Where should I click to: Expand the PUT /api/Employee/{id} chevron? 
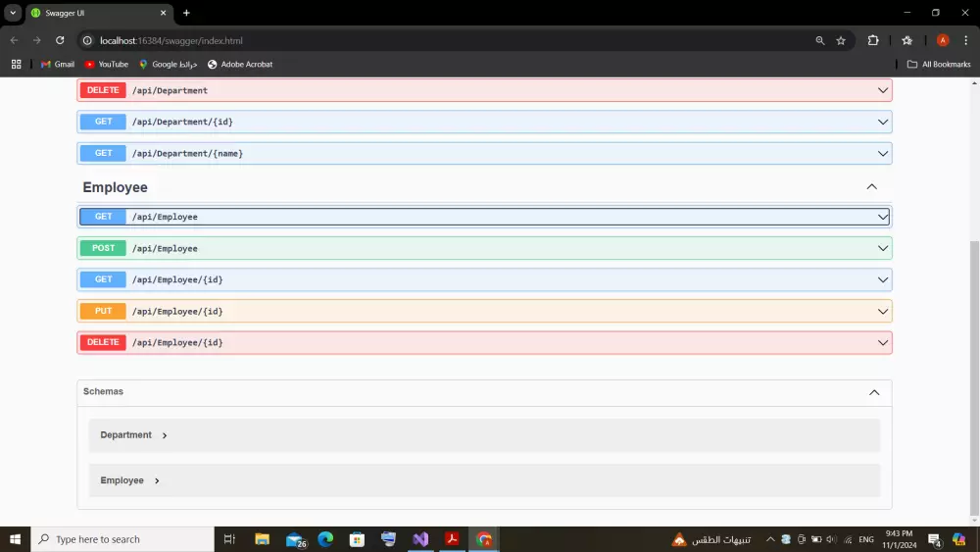point(883,312)
